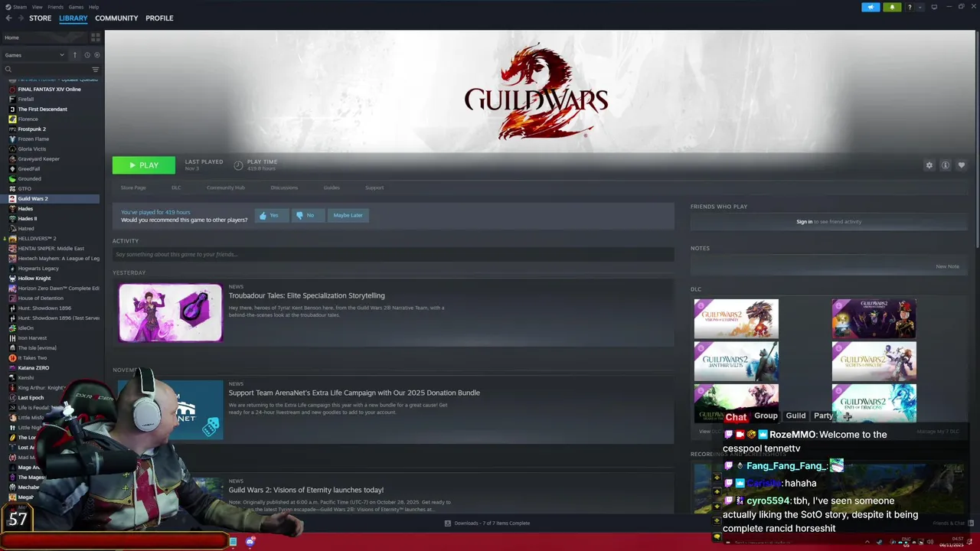This screenshot has height=551, width=980.
Task: Click the Grounded game icon
Action: coord(12,178)
